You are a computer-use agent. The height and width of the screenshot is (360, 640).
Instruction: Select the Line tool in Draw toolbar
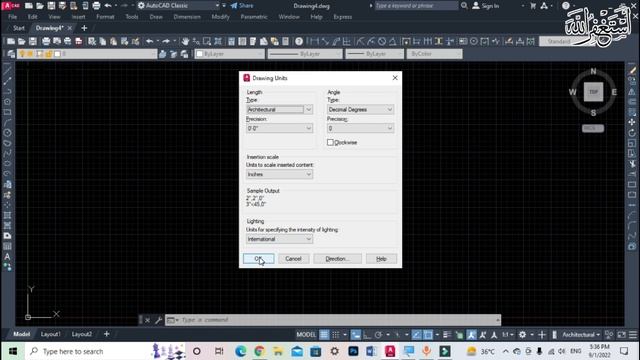7,71
